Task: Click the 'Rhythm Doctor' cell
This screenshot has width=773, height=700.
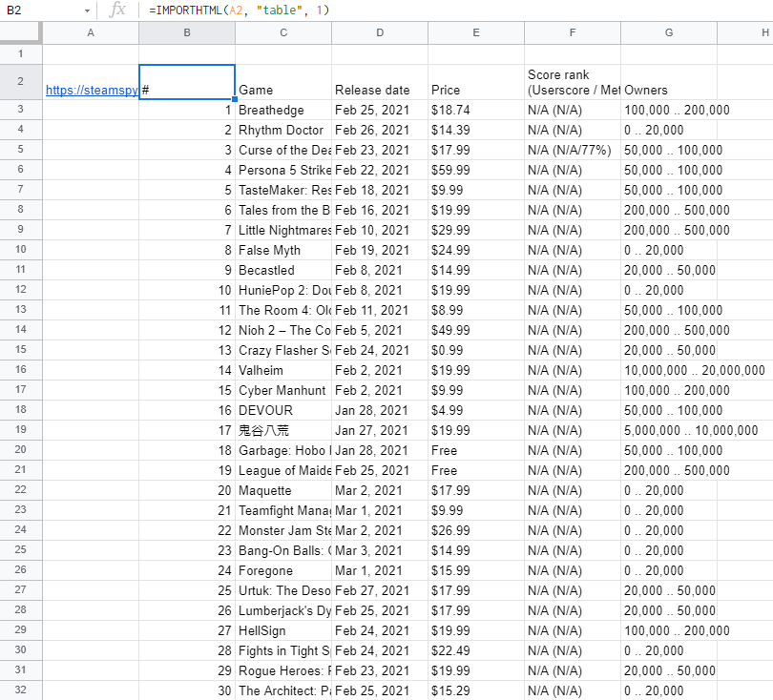Action: (x=283, y=130)
